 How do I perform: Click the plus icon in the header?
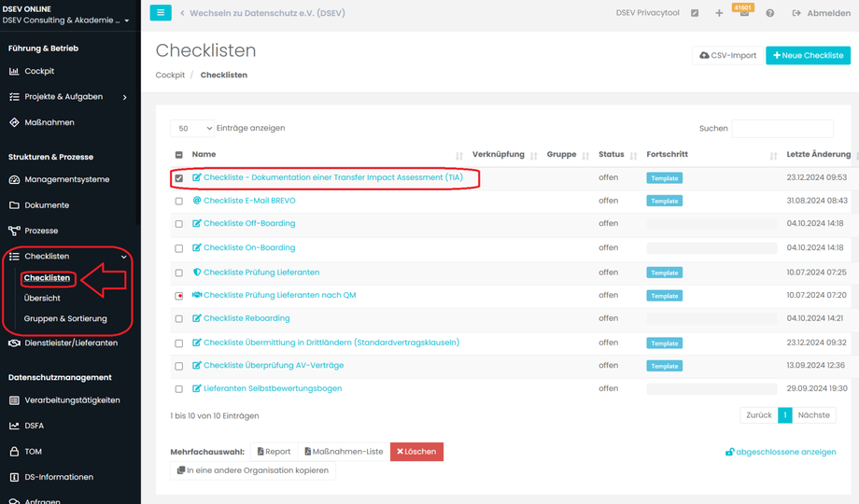click(719, 13)
